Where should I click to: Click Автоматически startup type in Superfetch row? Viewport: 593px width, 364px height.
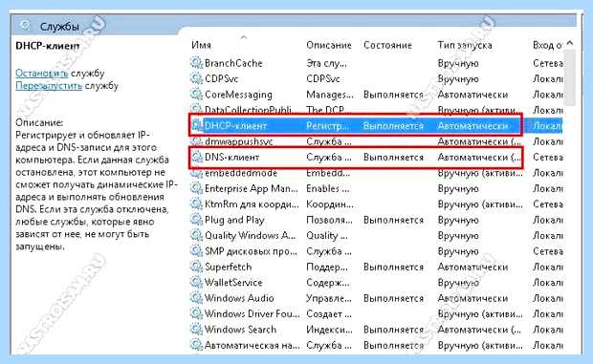coord(472,267)
